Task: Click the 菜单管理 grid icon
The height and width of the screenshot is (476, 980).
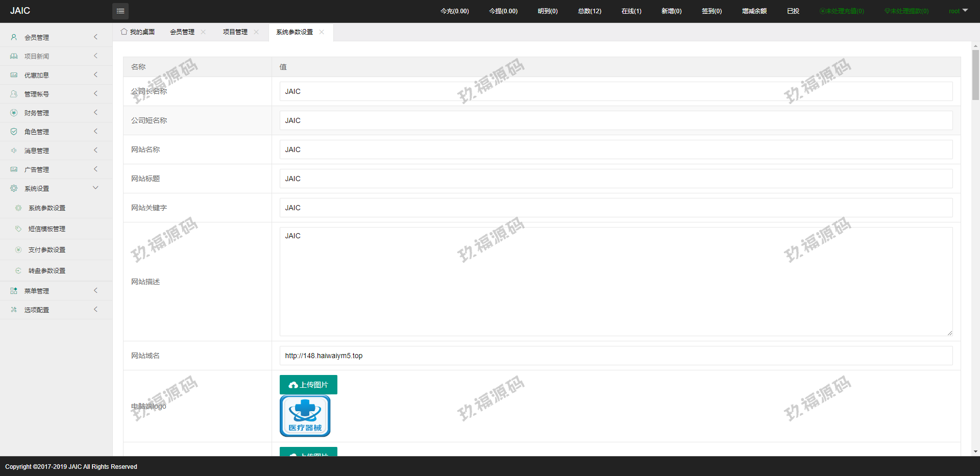Action: coord(14,291)
